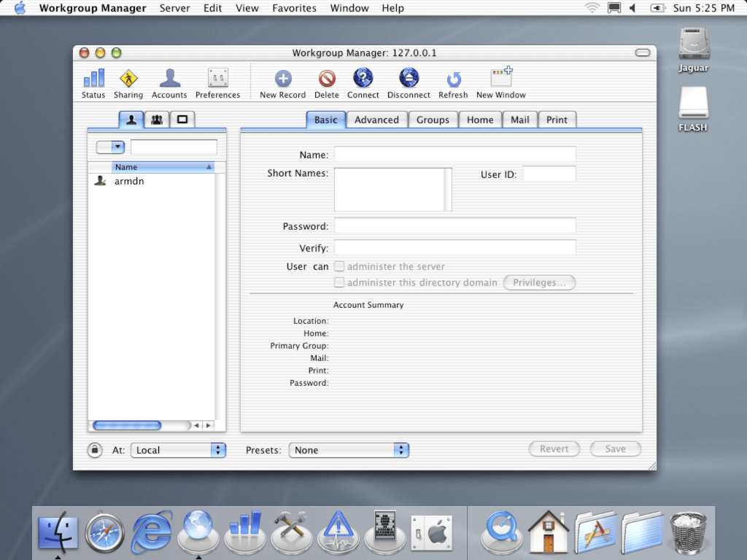Click the Delete toolbar icon
Viewport: 747px width, 560px height.
[x=327, y=79]
